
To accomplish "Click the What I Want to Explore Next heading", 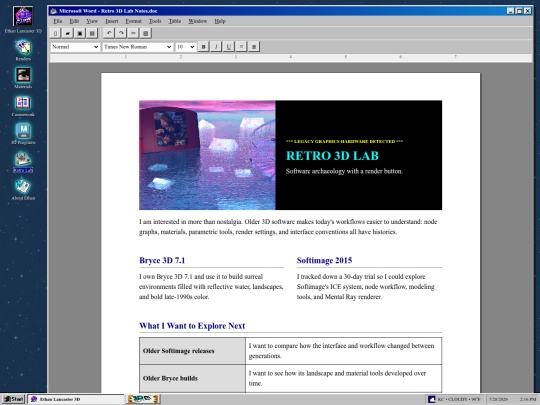I will pyautogui.click(x=192, y=326).
